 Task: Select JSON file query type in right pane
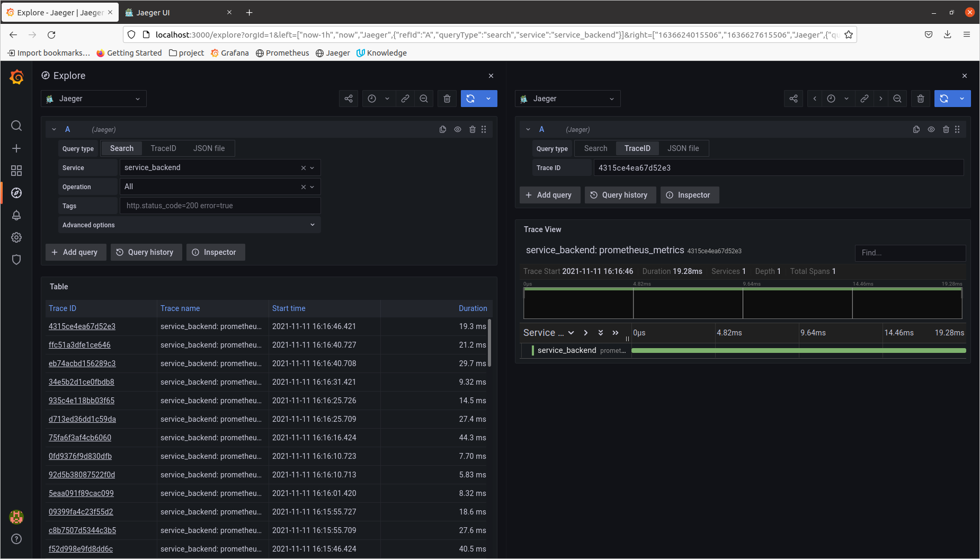pyautogui.click(x=683, y=148)
